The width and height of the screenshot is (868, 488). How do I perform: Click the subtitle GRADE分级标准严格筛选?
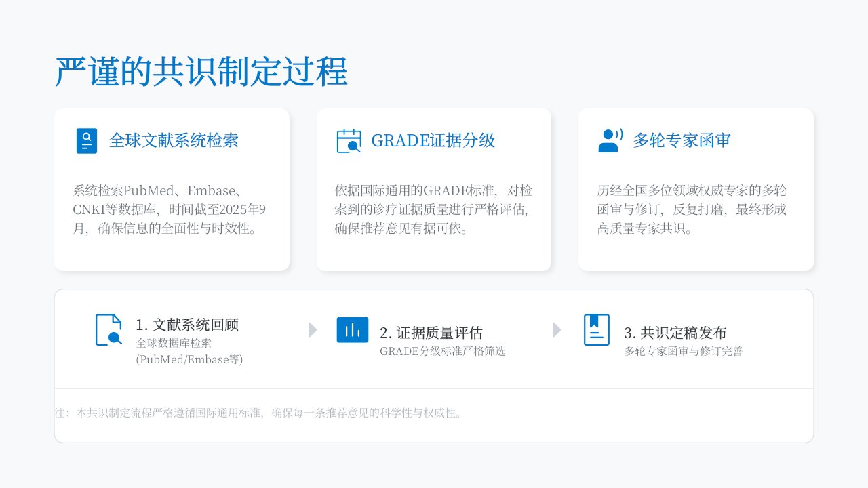pyautogui.click(x=443, y=351)
